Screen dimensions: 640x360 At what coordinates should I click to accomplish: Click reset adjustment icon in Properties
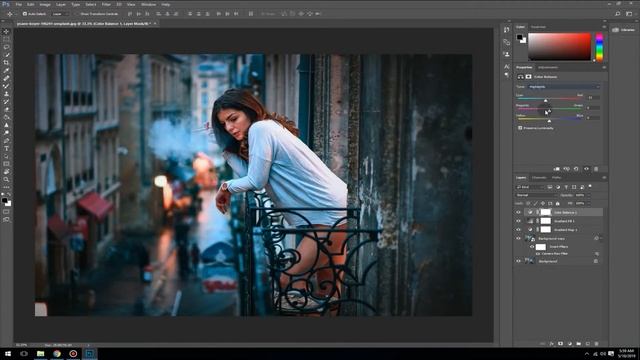(576, 169)
